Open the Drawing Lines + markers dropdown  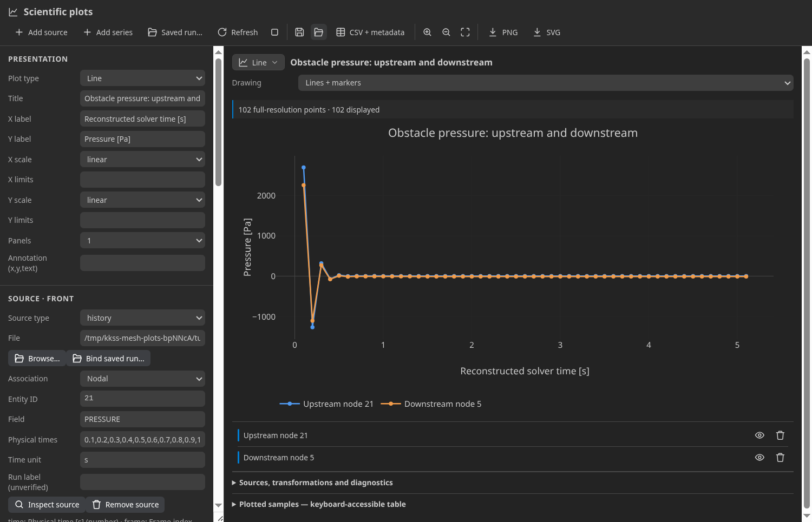tap(546, 83)
